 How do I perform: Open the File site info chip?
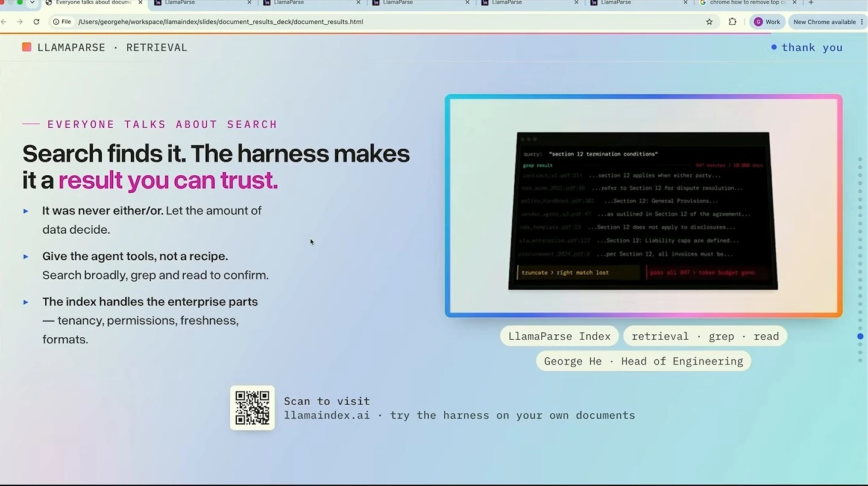pyautogui.click(x=62, y=22)
